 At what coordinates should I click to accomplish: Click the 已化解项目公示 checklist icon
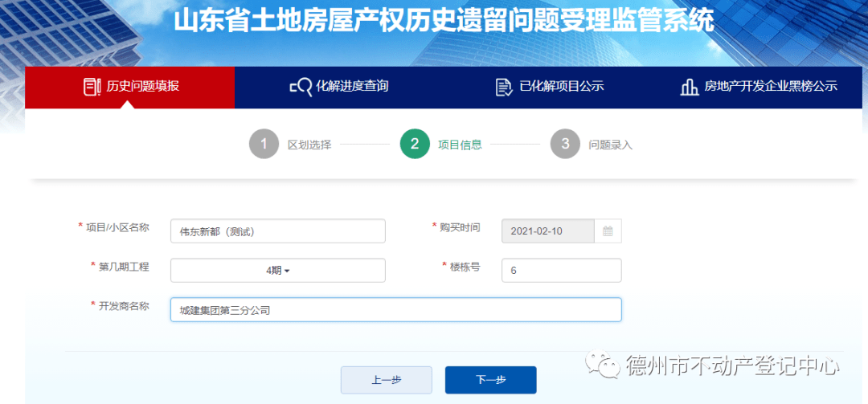[x=504, y=88]
